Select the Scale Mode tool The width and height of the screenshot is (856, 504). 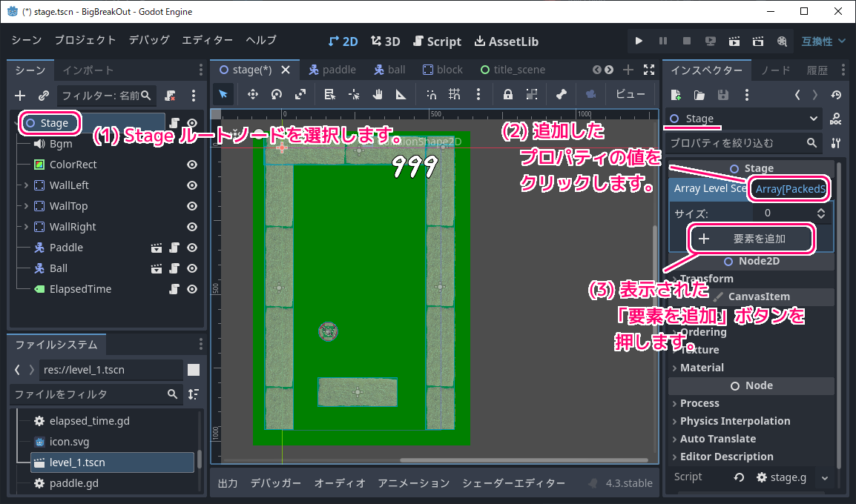(300, 94)
